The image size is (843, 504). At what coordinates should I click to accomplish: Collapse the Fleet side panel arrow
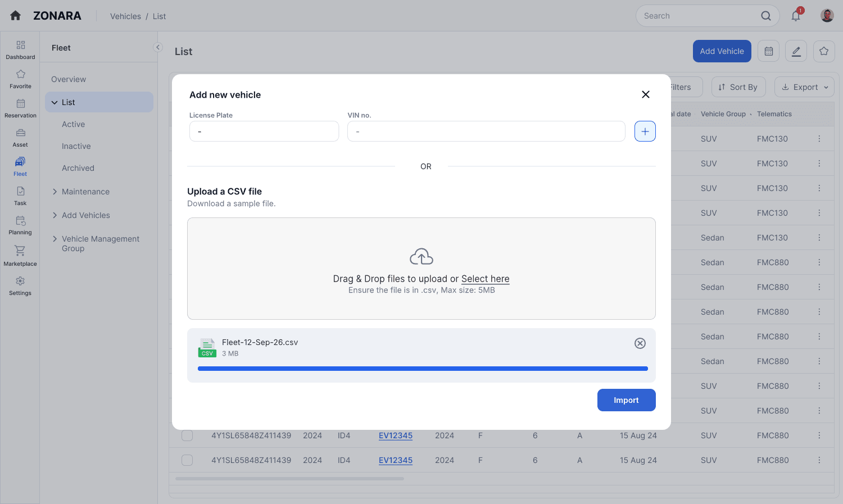click(x=158, y=47)
